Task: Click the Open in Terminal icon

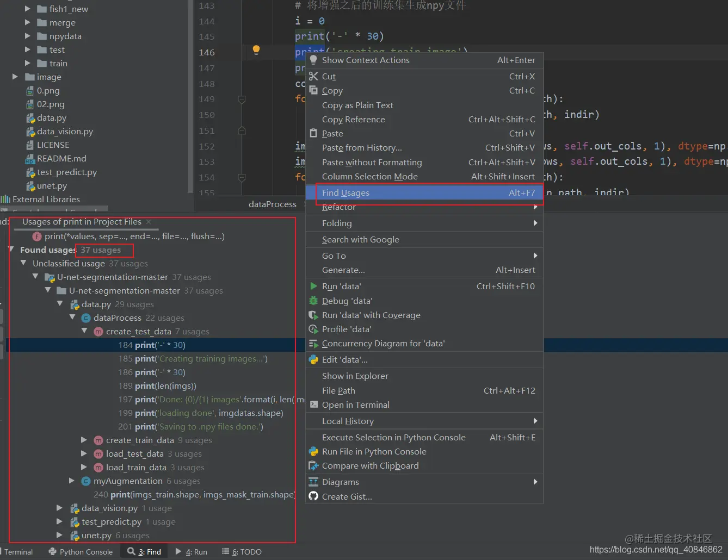Action: (x=313, y=405)
